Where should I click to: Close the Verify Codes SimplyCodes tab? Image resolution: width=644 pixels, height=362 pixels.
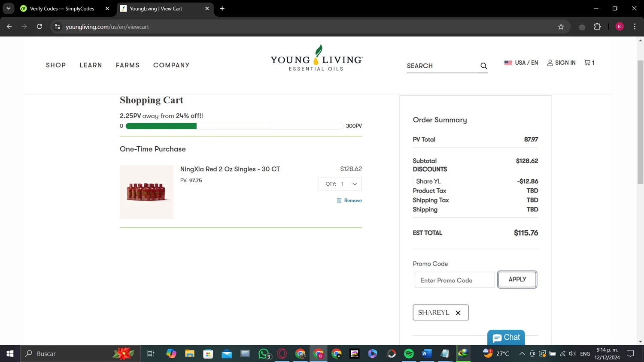tap(107, 9)
